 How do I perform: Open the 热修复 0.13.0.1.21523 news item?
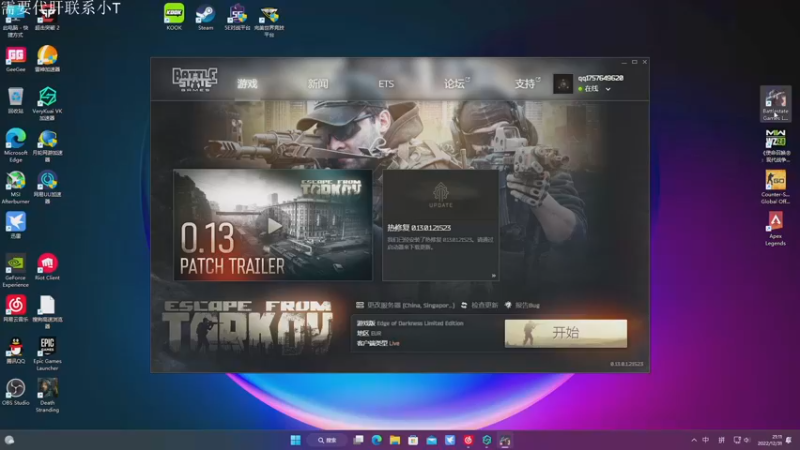(419, 228)
